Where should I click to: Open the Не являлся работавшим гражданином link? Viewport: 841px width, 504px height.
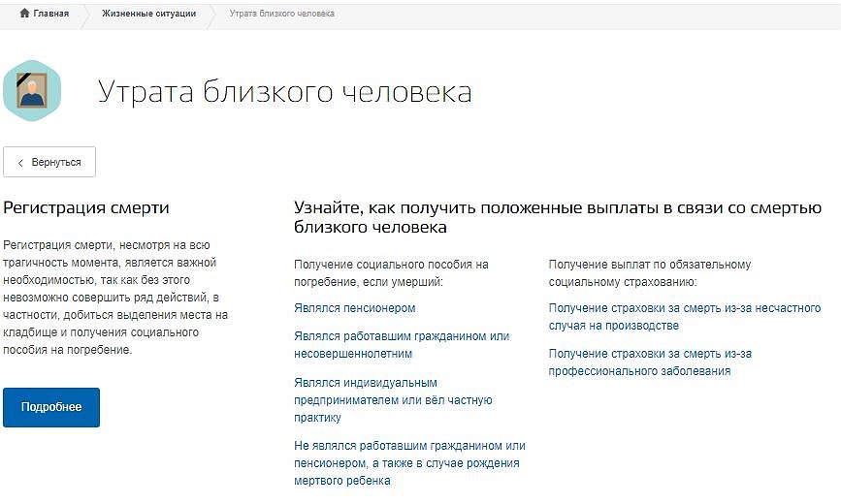[x=408, y=463]
